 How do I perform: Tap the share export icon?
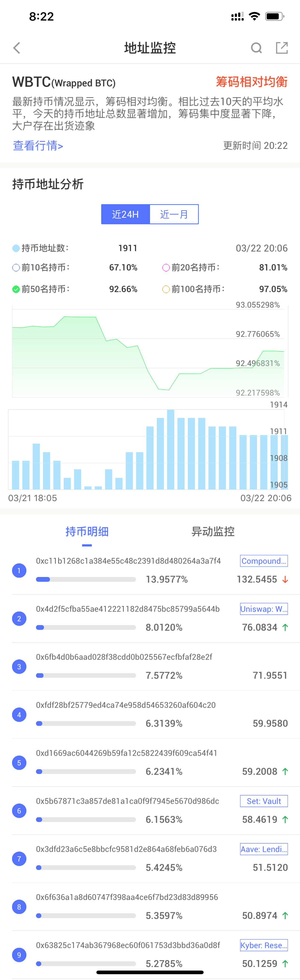click(282, 48)
